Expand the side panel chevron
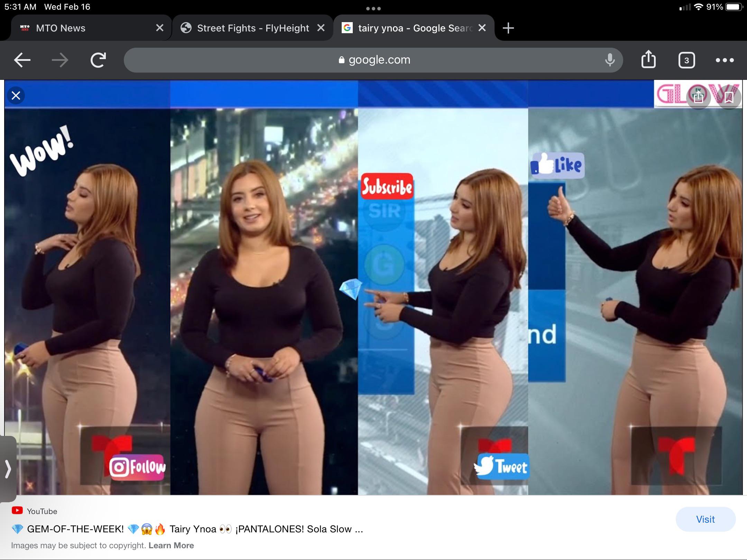Viewport: 747px width, 560px height. point(8,469)
